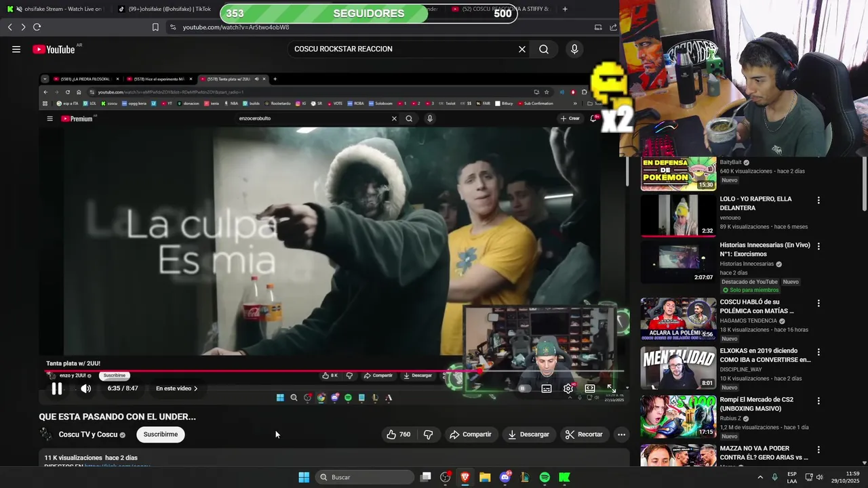Viewport: 868px width, 488px height.
Task: Open Discord from taskbar
Action: 505,477
